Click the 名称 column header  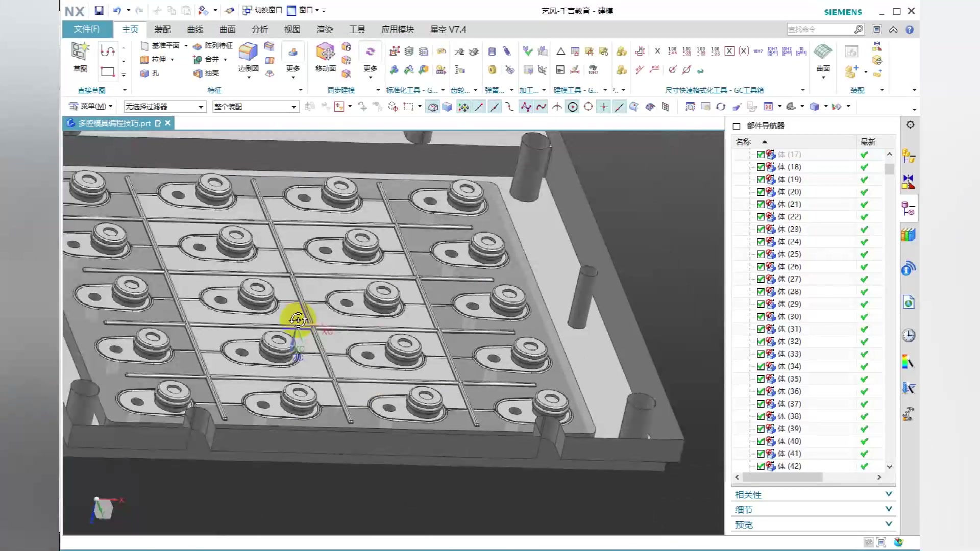(x=743, y=142)
